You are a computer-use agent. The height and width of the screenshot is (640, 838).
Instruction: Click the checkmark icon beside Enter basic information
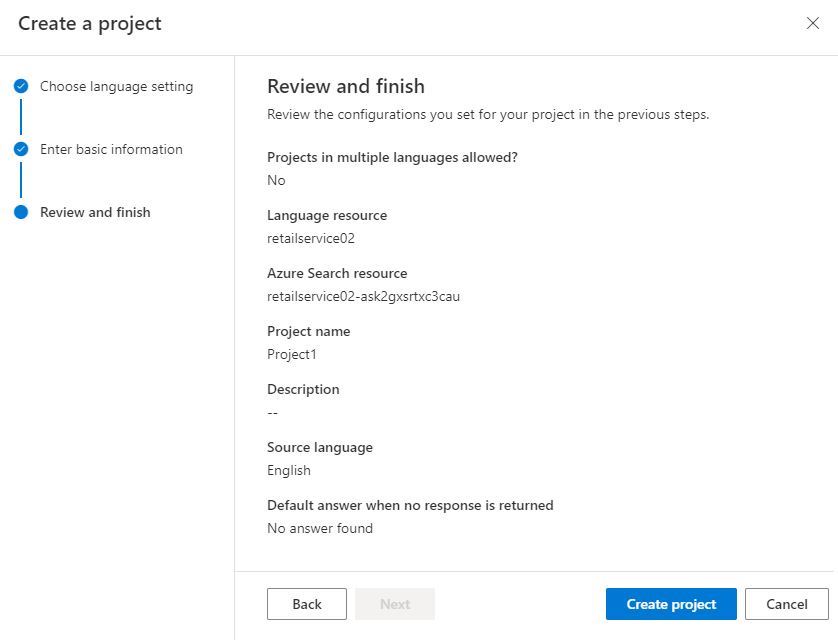21,150
